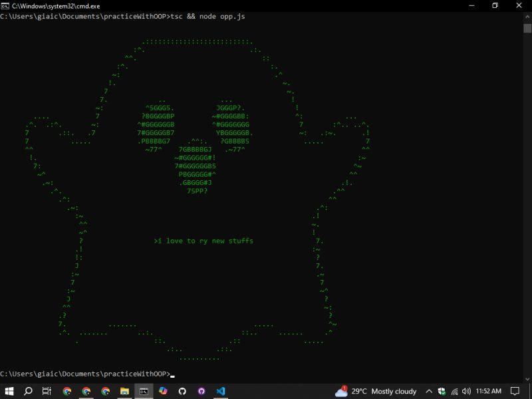The width and height of the screenshot is (532, 399).
Task: Open the 11:52 AM clock flyout
Action: [x=489, y=391]
